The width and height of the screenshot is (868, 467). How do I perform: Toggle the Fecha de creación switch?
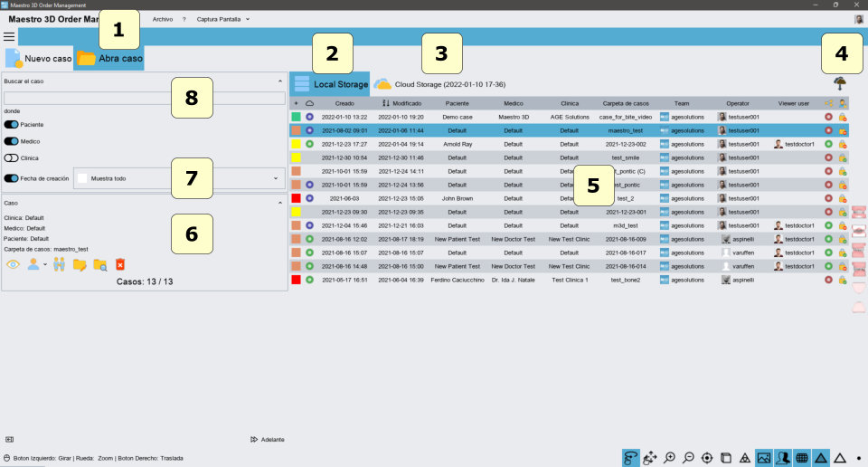11,178
